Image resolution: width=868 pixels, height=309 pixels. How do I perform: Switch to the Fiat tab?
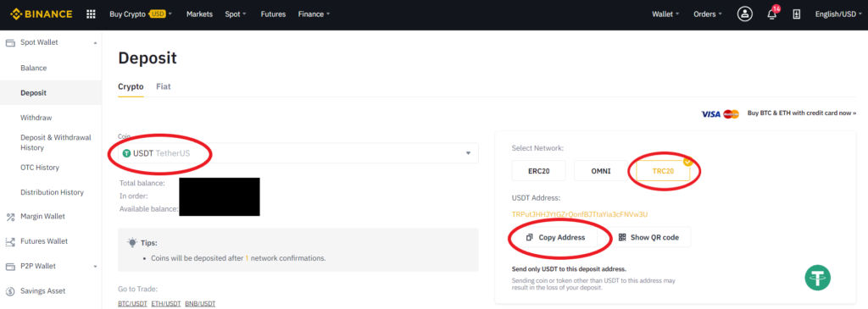(164, 87)
